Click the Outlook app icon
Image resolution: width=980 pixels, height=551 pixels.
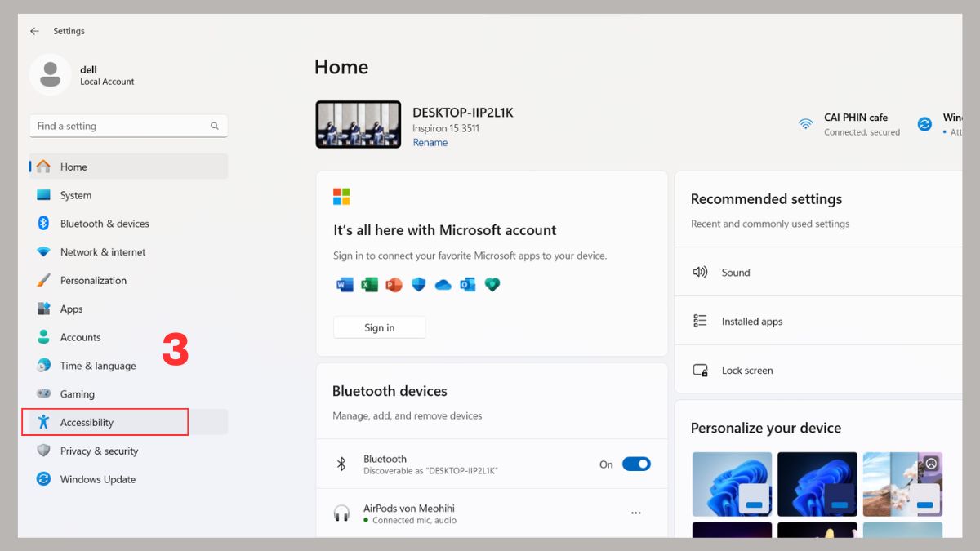pos(467,284)
